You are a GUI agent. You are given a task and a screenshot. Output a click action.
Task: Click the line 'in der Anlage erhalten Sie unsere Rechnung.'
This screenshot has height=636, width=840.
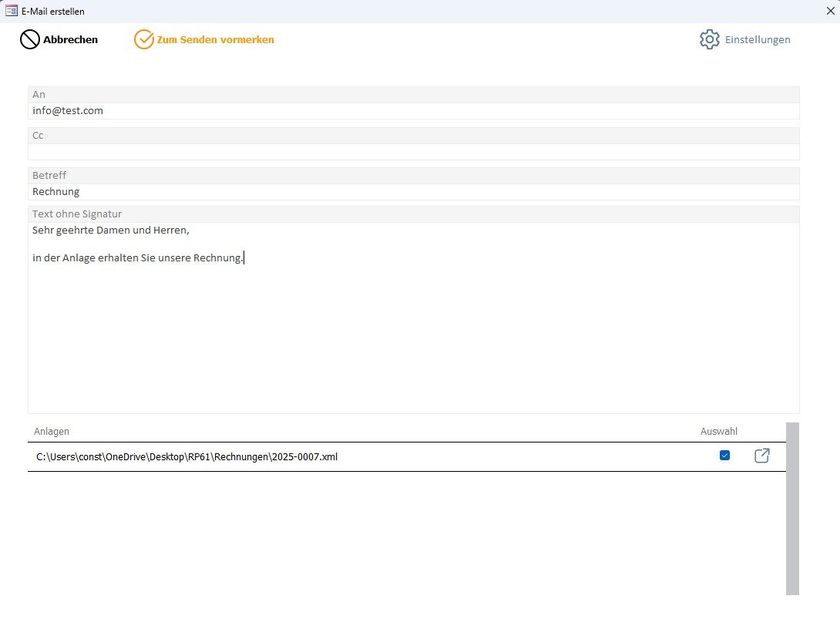(x=138, y=257)
